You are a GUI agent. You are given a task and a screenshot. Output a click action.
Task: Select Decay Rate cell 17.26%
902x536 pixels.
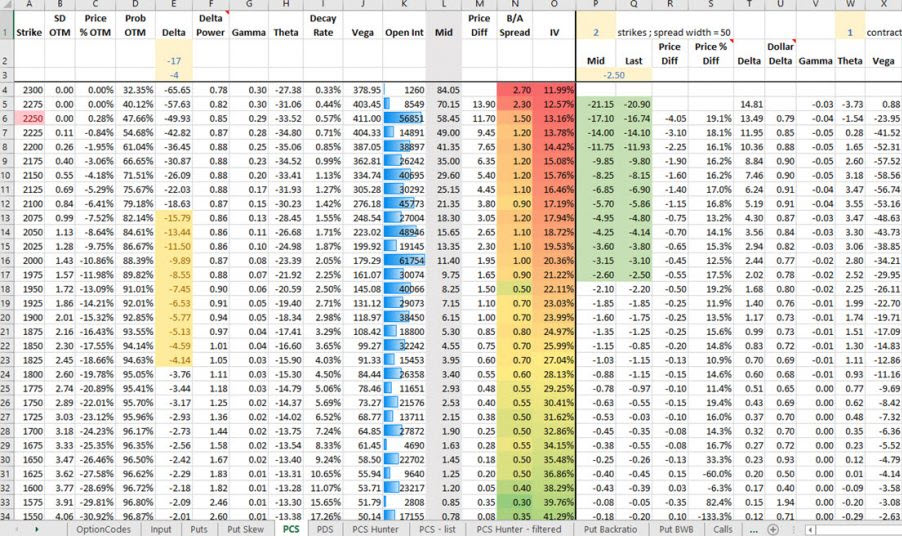(x=323, y=516)
